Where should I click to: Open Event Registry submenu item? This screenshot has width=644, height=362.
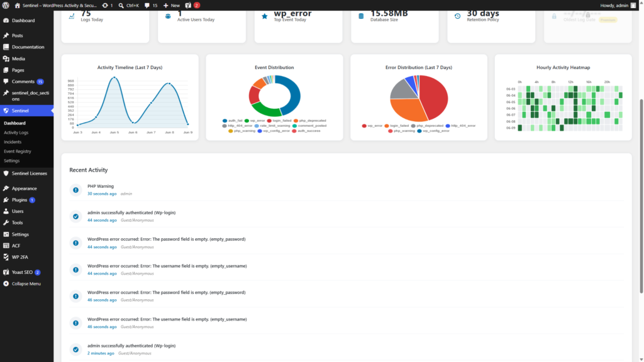(17, 151)
